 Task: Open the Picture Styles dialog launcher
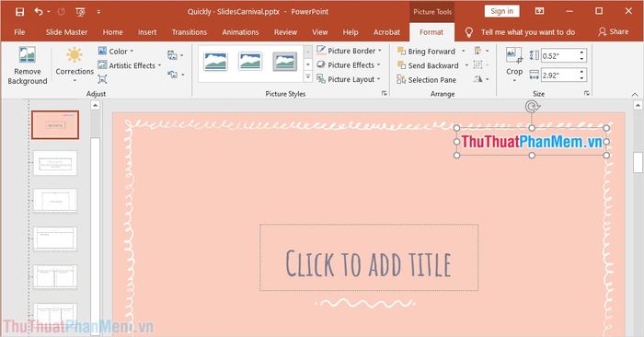[x=384, y=93]
